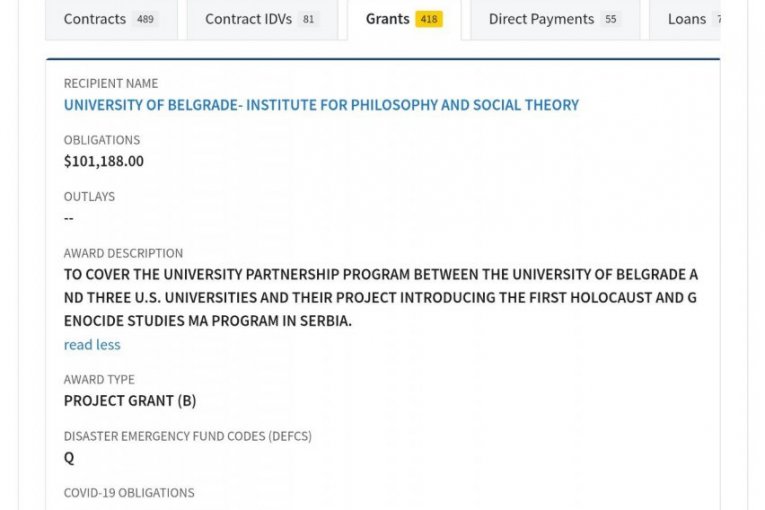
Task: Open the Loans tab
Action: click(x=687, y=19)
